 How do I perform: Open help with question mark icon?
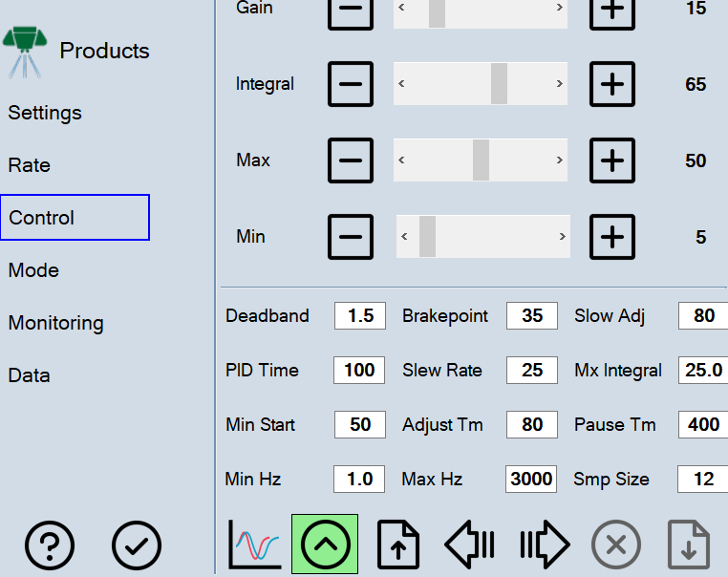click(x=50, y=545)
